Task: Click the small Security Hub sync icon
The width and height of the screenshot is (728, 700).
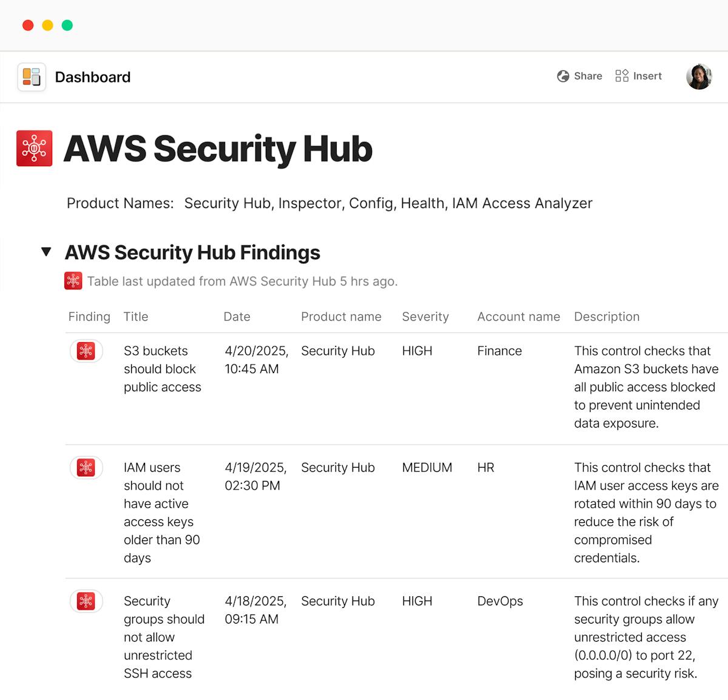Action: click(x=73, y=281)
